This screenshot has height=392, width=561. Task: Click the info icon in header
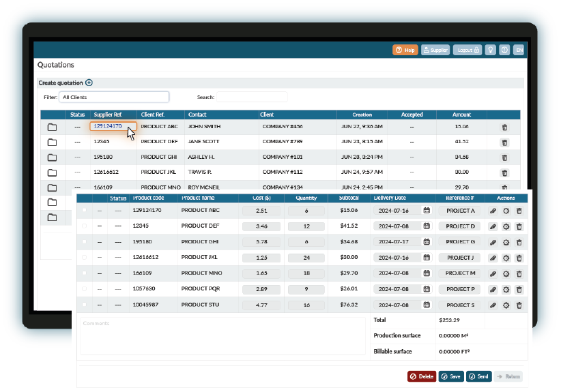click(504, 50)
